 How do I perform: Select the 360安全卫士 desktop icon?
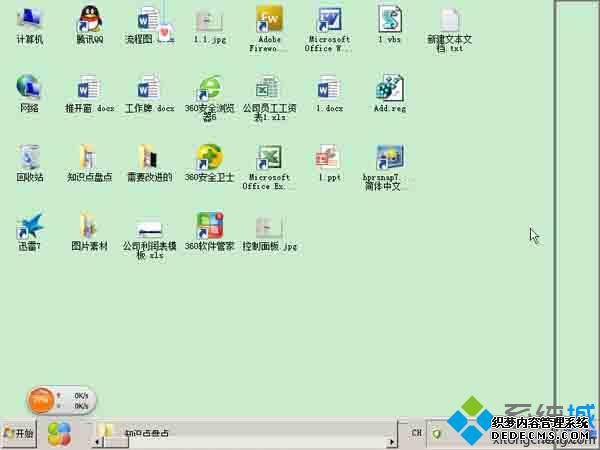pos(209,158)
